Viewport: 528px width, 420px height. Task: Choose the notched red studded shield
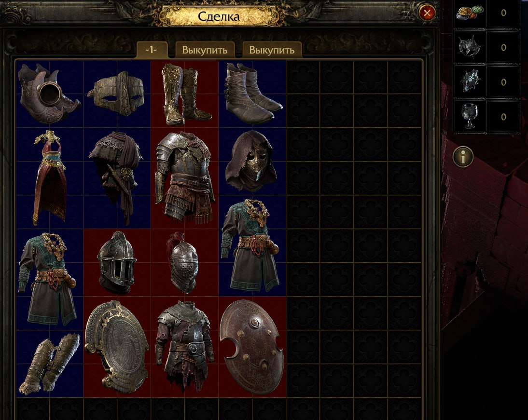tap(252, 347)
